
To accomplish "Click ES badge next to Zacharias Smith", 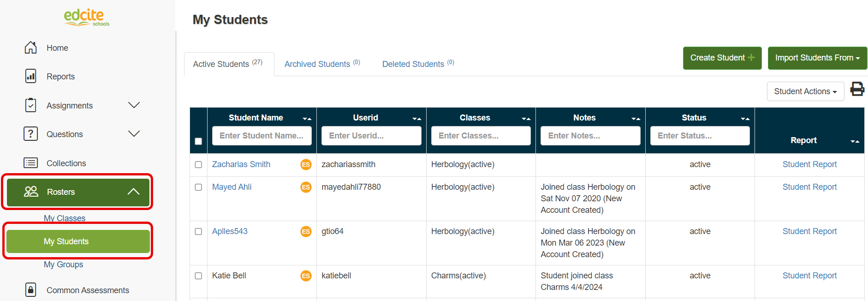I will click(306, 164).
